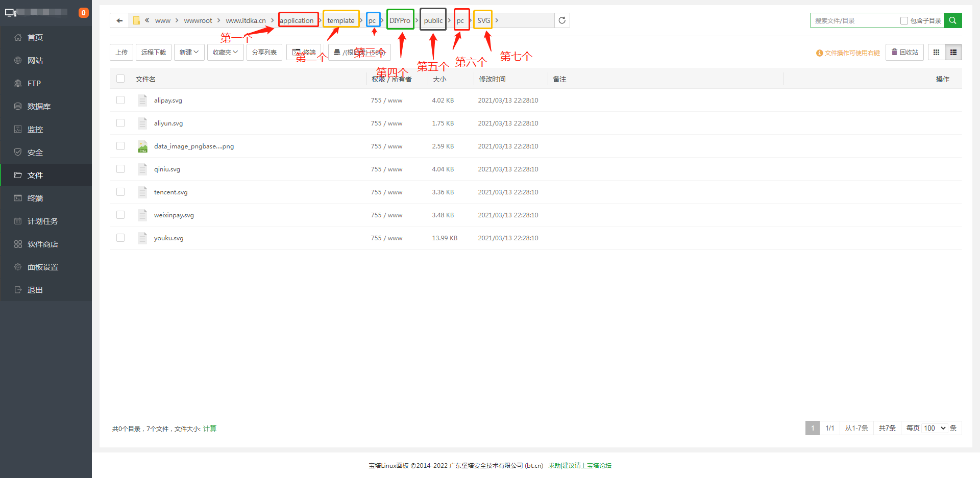980x478 pixels.
Task: Check the box for qiniu.svg
Action: pos(120,169)
